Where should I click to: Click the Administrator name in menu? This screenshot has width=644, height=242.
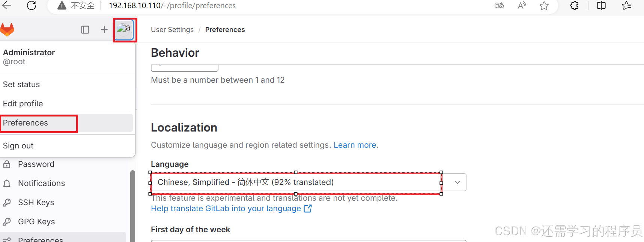(x=29, y=53)
